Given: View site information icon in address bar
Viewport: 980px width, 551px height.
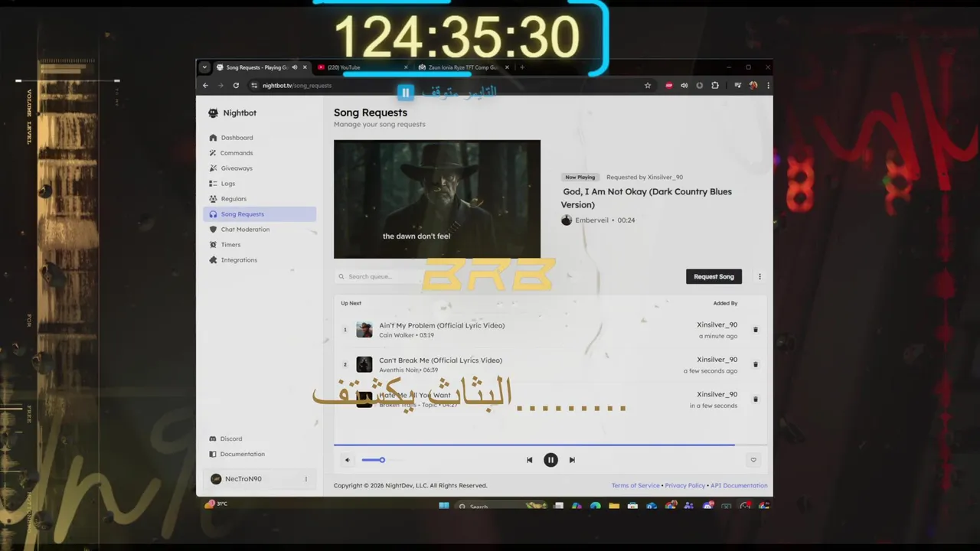Looking at the screenshot, I should coord(254,86).
